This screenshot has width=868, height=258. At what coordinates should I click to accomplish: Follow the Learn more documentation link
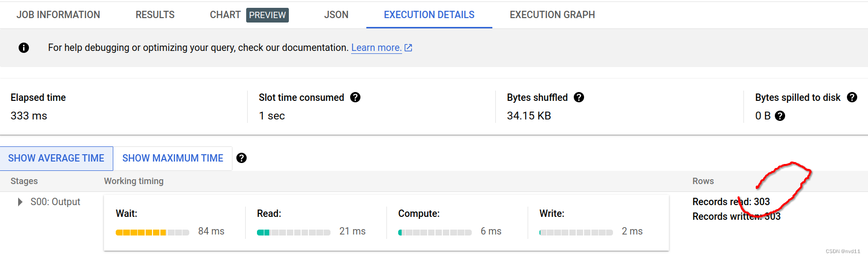[376, 47]
